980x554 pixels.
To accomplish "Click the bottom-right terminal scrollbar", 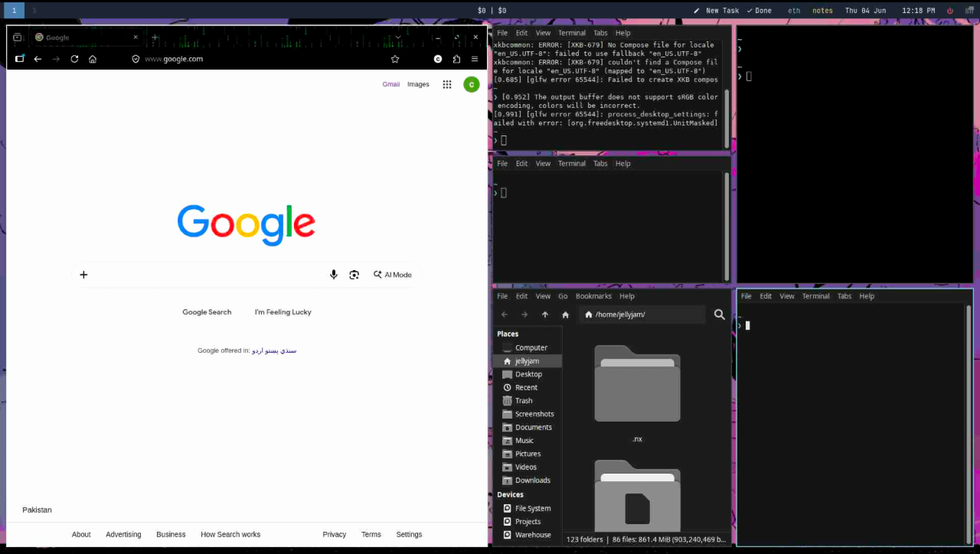I will click(969, 425).
